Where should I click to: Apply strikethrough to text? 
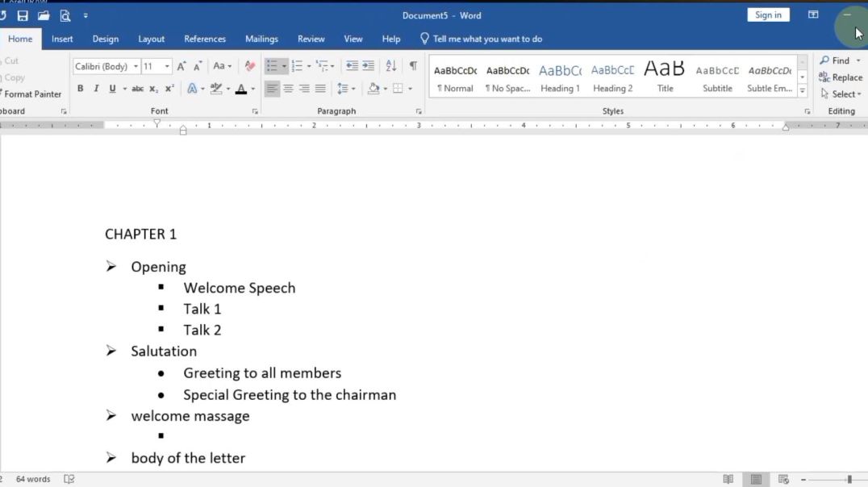137,89
